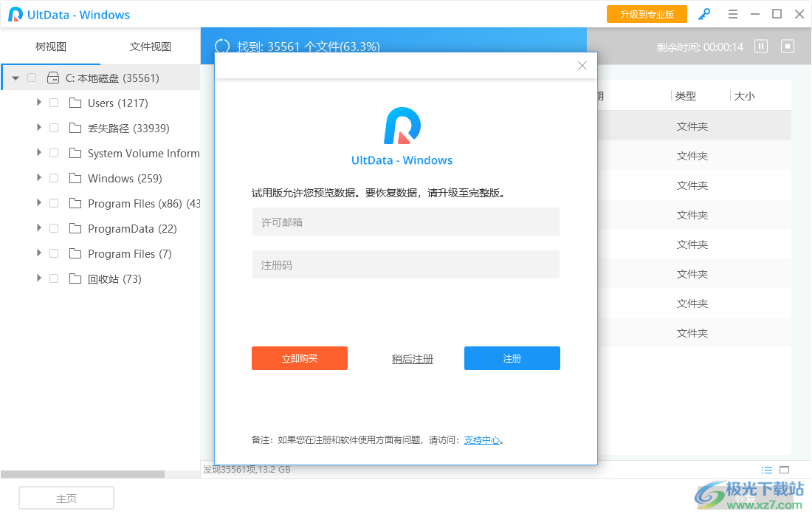Switch to the 树视图 tab
The image size is (812, 517).
click(50, 46)
